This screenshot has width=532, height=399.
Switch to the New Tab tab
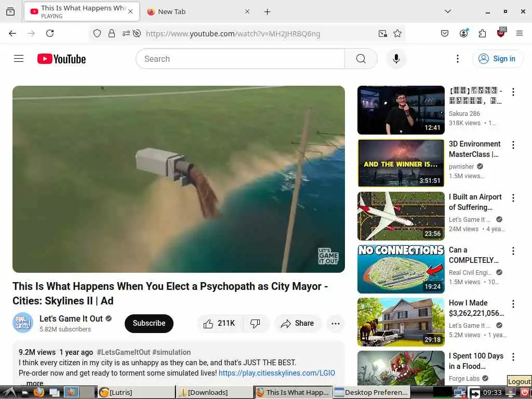click(x=198, y=11)
